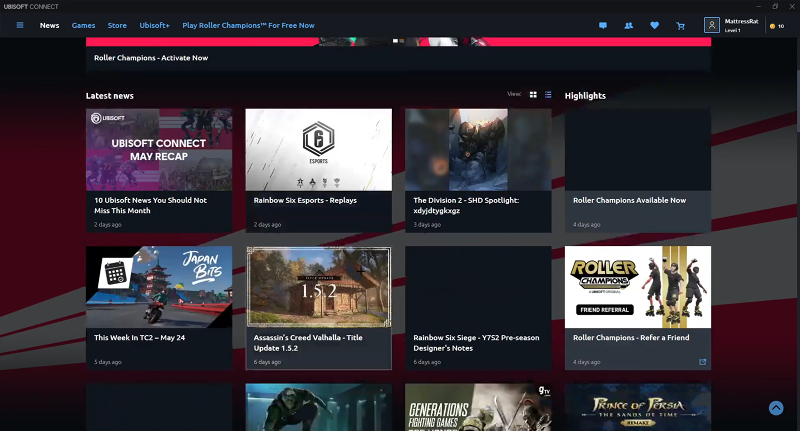800x431 pixels.
Task: Click the 'Highlights' heading
Action: pos(585,96)
